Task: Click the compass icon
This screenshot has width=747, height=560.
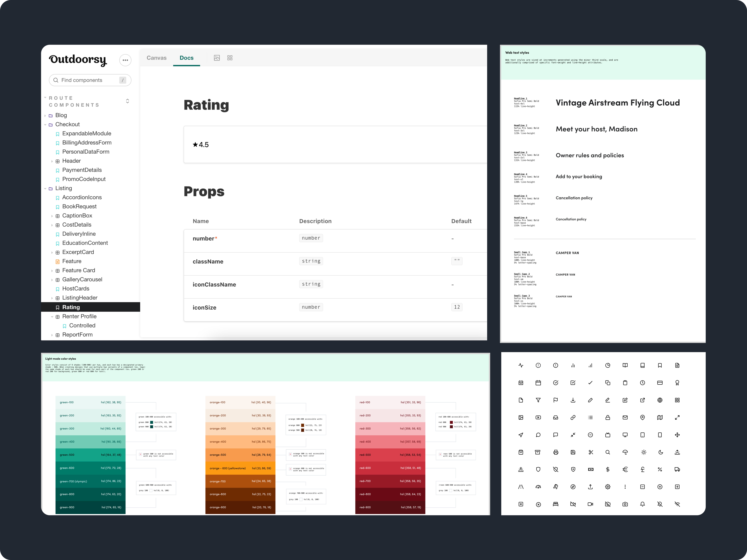Action: pyautogui.click(x=573, y=487)
